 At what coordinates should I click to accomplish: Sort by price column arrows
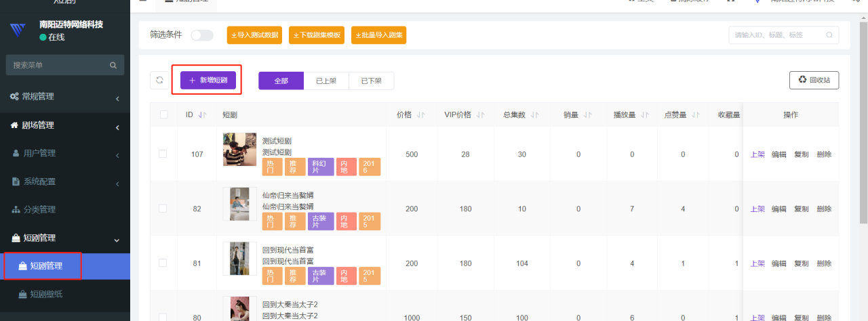(421, 115)
